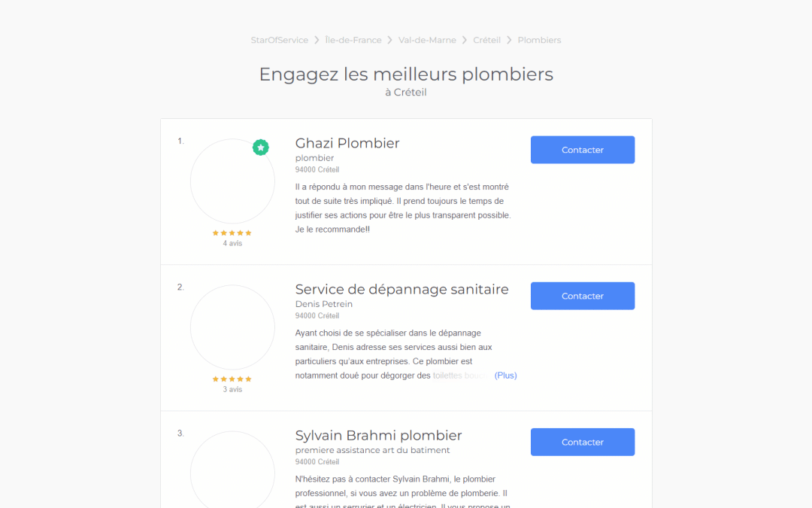Click the star rating above 3 avis

coord(232,379)
